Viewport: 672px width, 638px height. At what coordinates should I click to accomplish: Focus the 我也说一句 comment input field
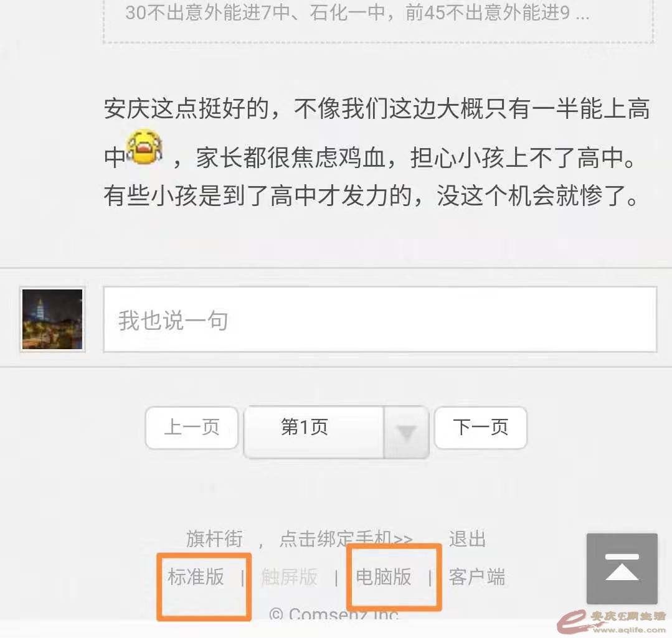[x=380, y=319]
